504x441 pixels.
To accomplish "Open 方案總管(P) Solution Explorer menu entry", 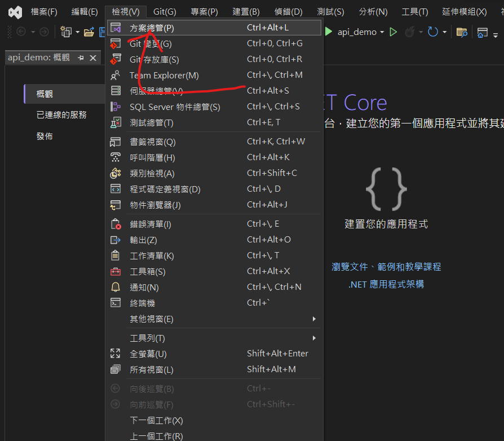I will coord(214,28).
